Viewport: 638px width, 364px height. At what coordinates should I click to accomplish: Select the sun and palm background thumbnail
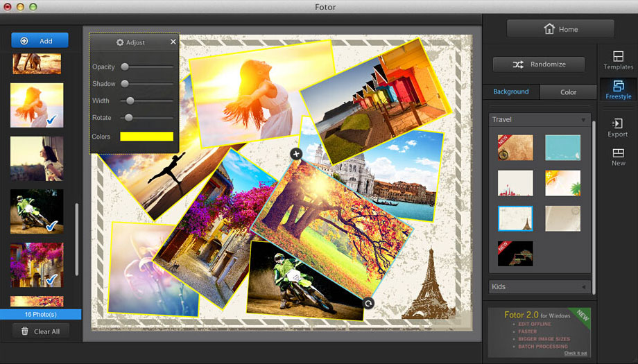tap(562, 183)
